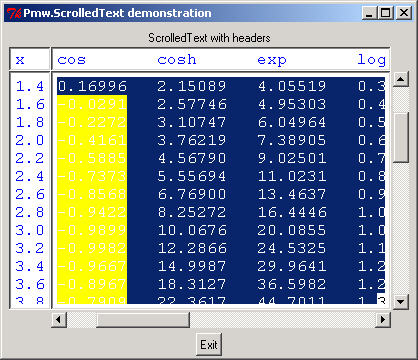Click row header 1.8

coord(30,122)
